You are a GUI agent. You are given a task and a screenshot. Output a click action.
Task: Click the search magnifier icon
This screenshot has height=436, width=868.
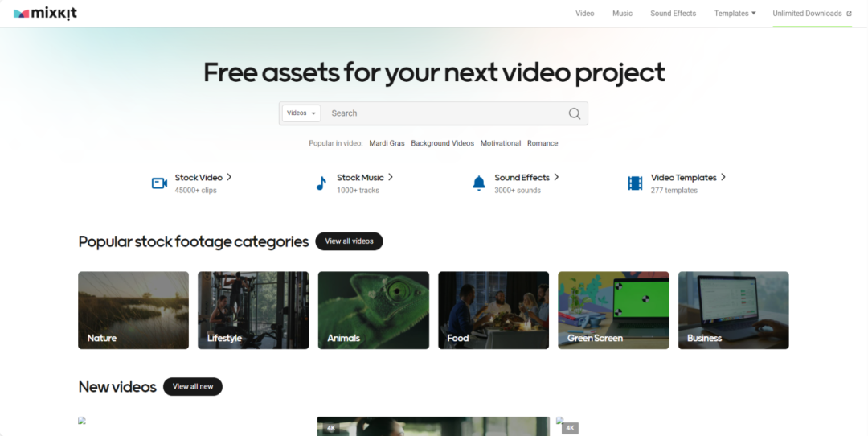[x=575, y=113]
